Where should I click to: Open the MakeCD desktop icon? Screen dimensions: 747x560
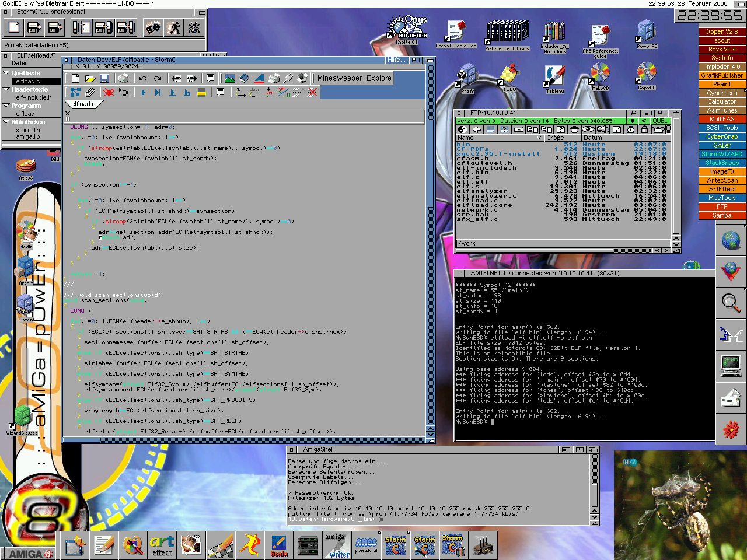[x=599, y=76]
